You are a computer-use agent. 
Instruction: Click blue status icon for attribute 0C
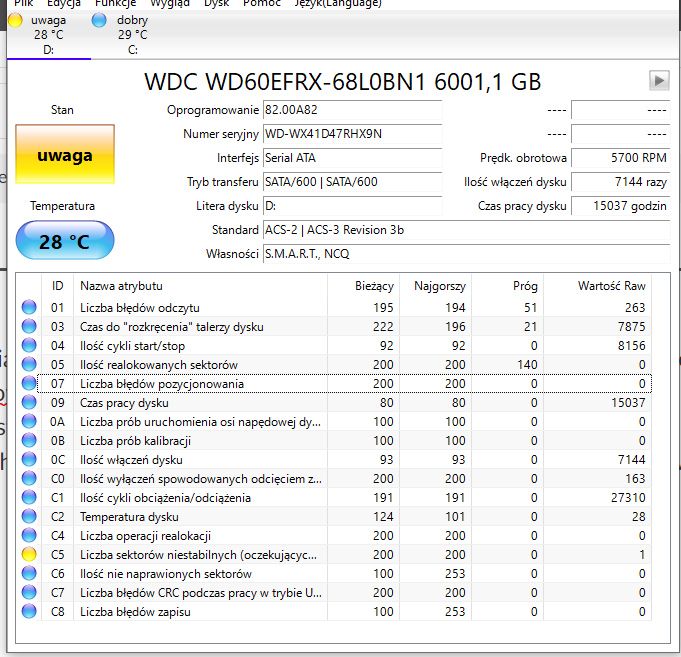tap(29, 459)
